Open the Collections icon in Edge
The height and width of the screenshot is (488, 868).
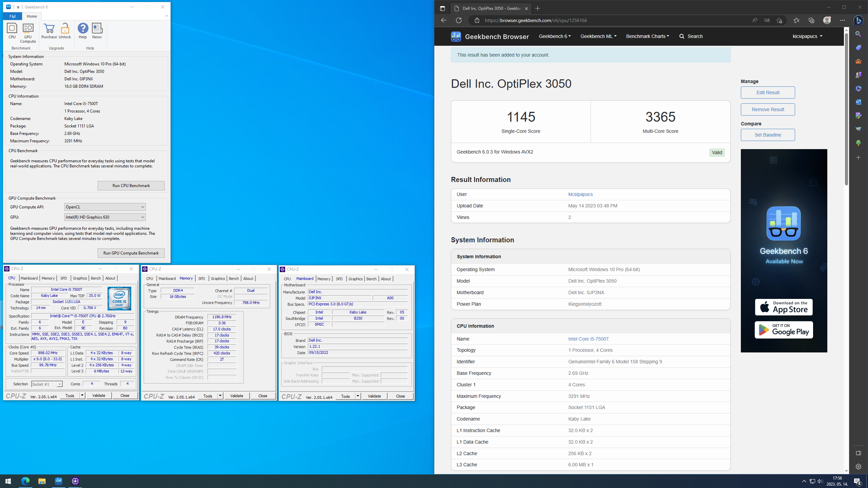point(811,20)
